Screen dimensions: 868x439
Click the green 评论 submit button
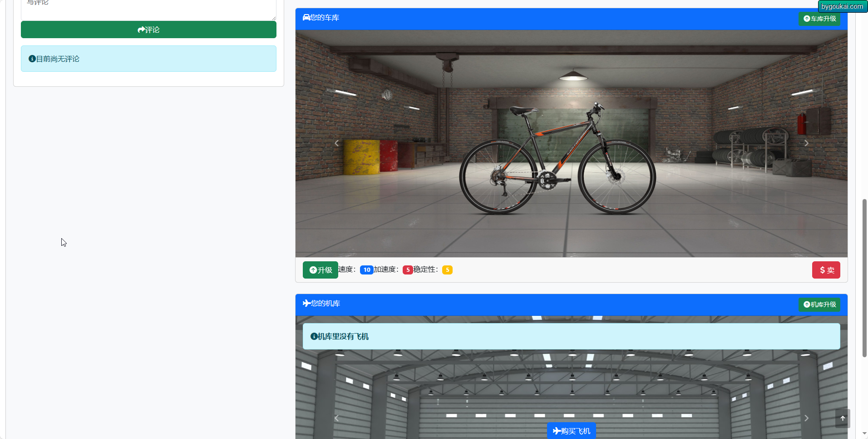[148, 30]
